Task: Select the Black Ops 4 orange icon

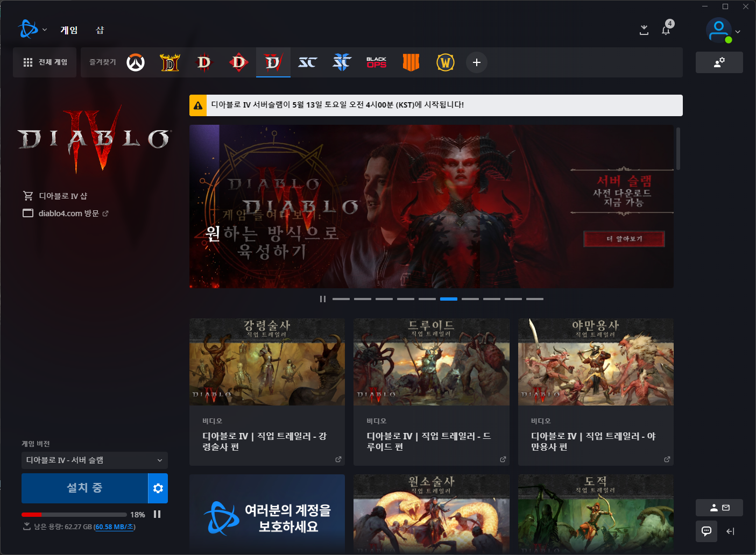Action: click(x=411, y=62)
